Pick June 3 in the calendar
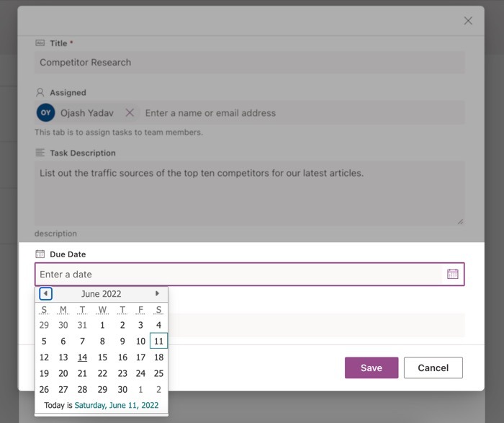The image size is (504, 423). [140, 325]
